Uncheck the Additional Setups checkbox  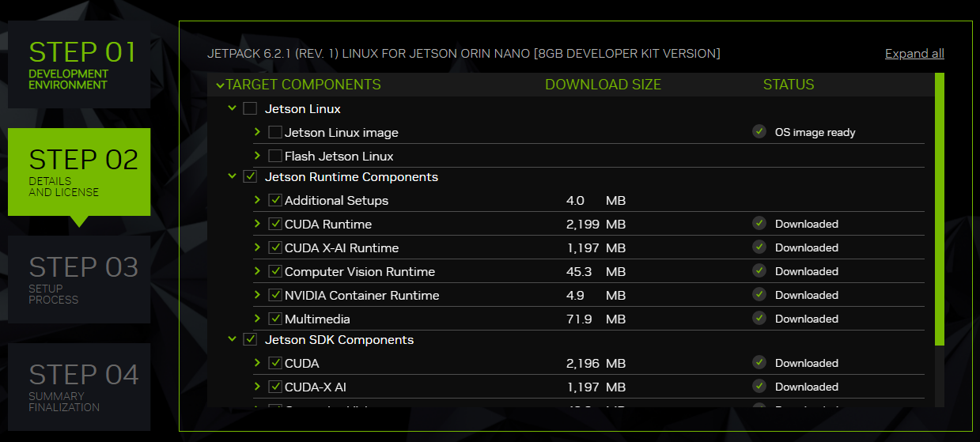coord(275,200)
